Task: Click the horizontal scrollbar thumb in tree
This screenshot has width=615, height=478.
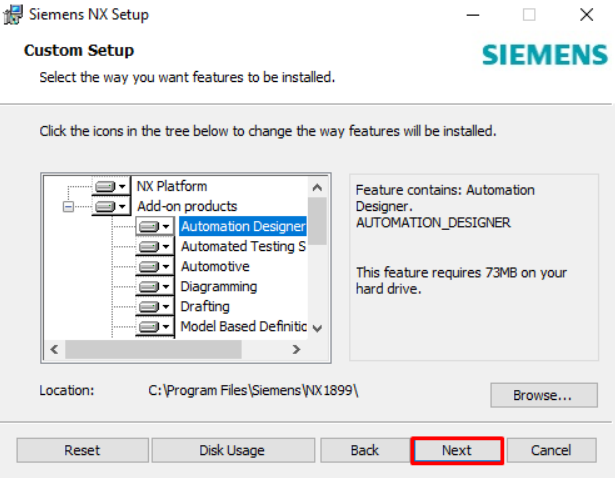Action: coord(153,349)
